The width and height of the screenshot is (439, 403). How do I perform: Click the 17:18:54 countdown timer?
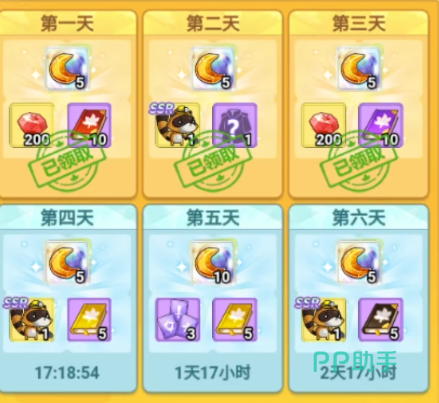pos(67,372)
